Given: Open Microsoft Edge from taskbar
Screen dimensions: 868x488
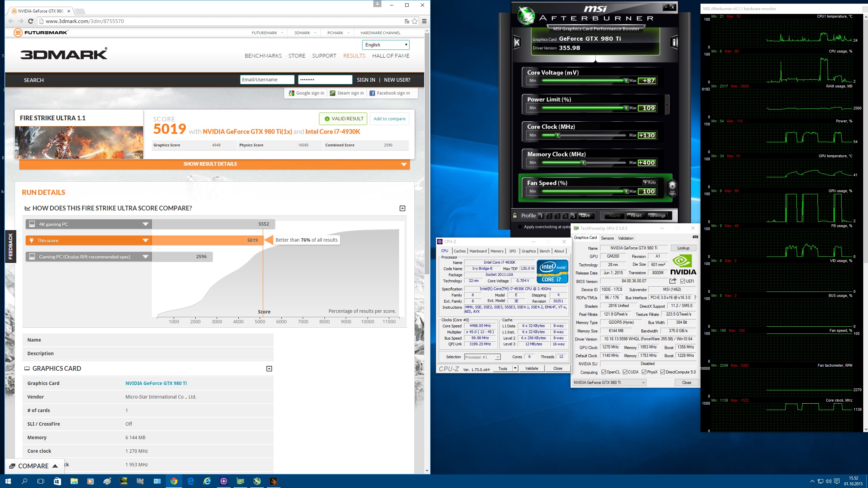Looking at the screenshot, I should pyautogui.click(x=191, y=481).
